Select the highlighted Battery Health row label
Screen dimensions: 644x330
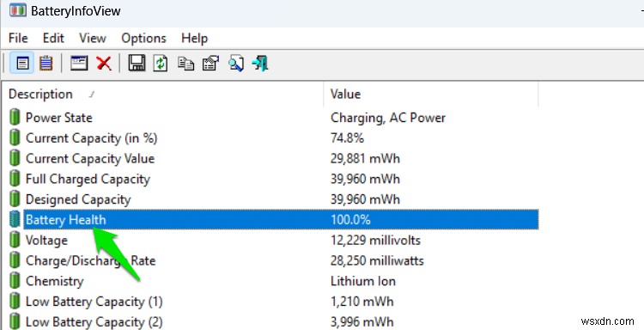[x=66, y=220]
